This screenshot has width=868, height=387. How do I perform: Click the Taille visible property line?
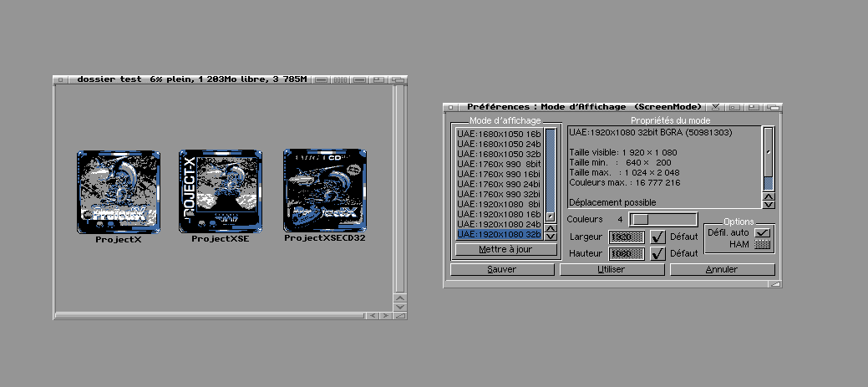click(623, 153)
